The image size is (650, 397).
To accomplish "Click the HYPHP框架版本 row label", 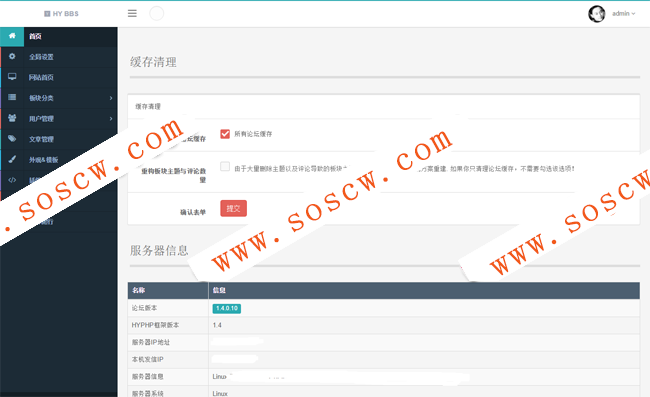I will [x=155, y=325].
